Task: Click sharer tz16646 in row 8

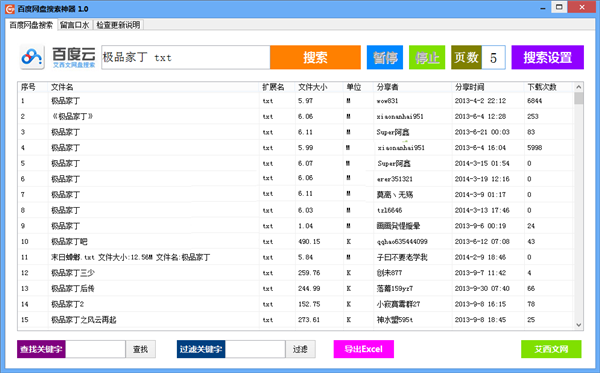Action: [x=389, y=210]
